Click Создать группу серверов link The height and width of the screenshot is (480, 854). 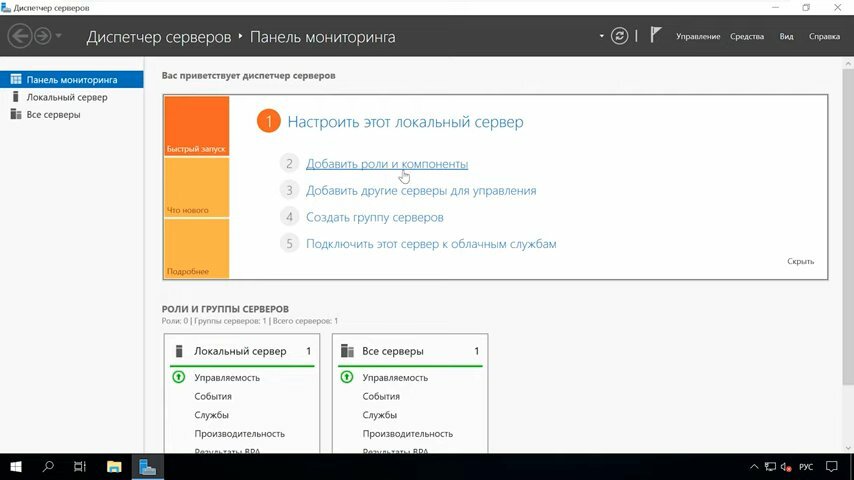pos(375,217)
